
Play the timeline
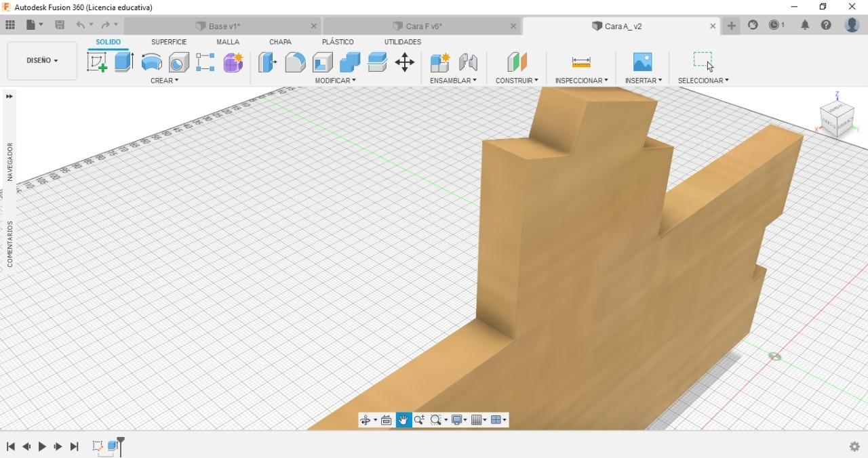pyautogui.click(x=42, y=446)
